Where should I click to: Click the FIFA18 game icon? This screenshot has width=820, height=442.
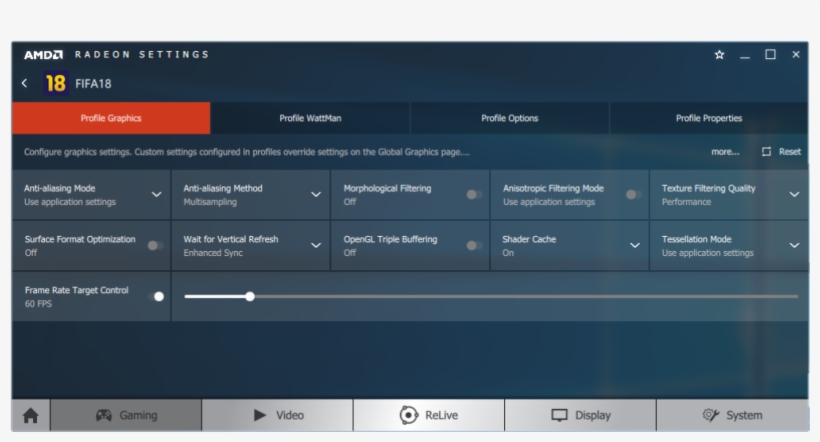[55, 83]
